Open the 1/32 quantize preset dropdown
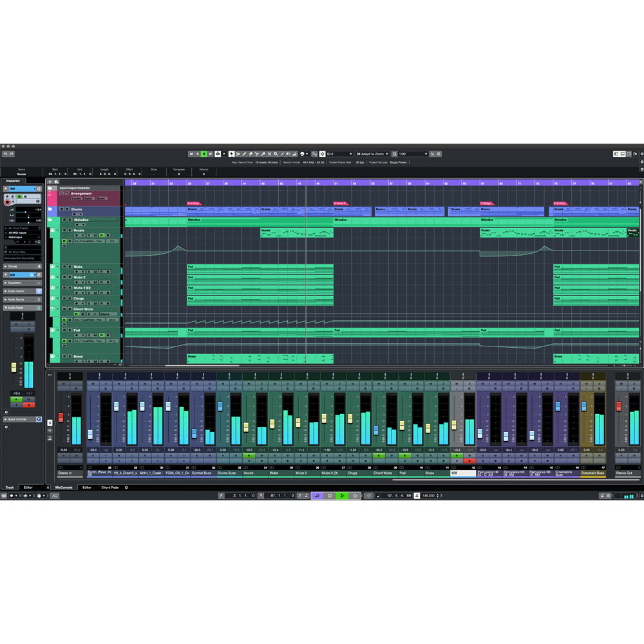Screen dimensions: 644x644 click(413, 154)
